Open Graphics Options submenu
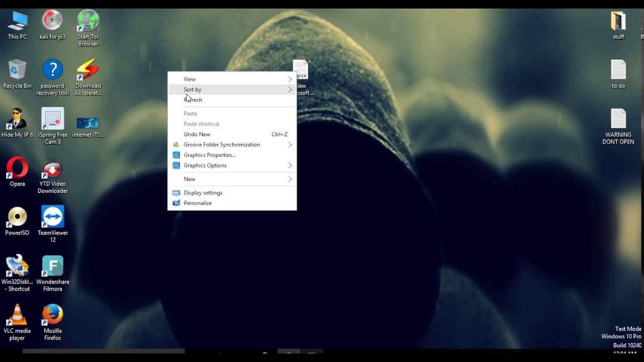The image size is (644, 362). 232,165
